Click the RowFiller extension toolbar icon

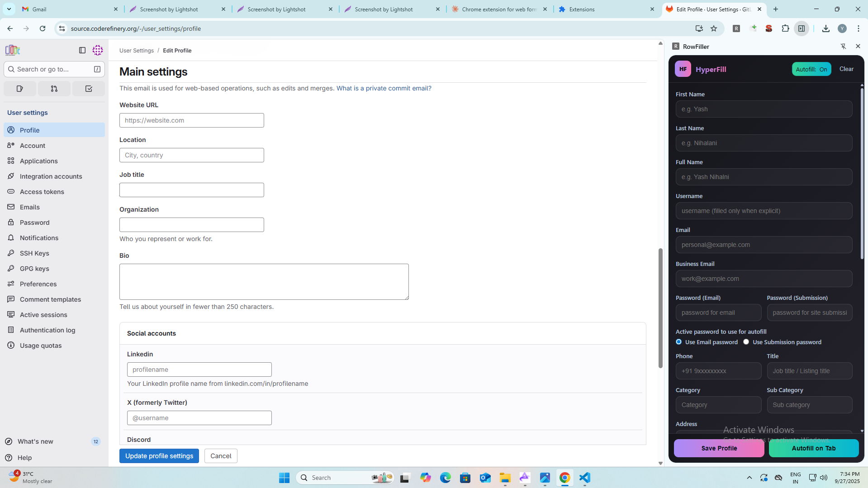click(x=736, y=28)
